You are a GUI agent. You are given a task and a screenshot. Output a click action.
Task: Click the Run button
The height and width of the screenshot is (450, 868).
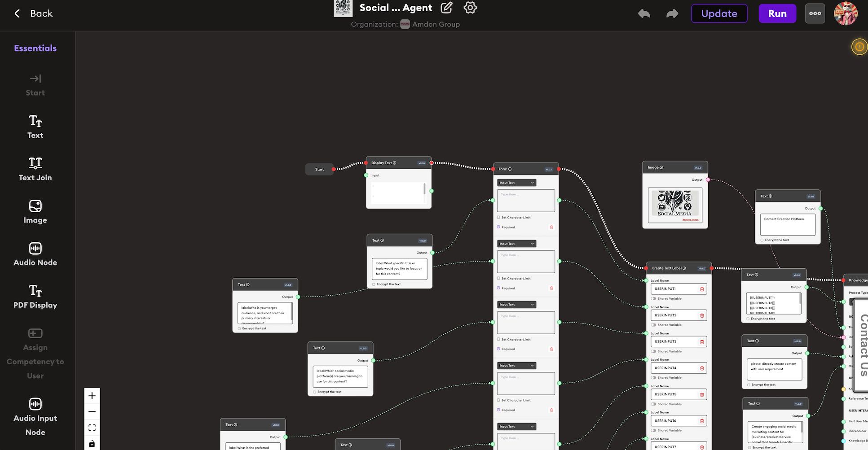777,13
